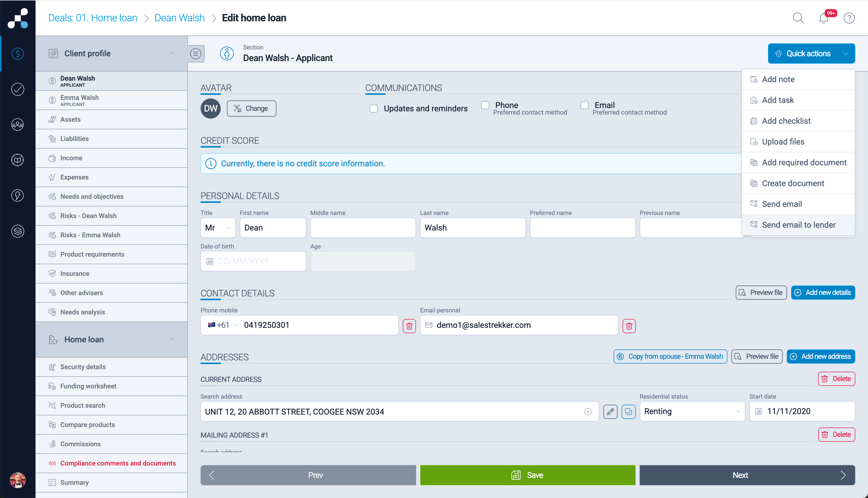868x498 pixels.
Task: Open the Deals dollar icon in sidebar
Action: pos(18,54)
